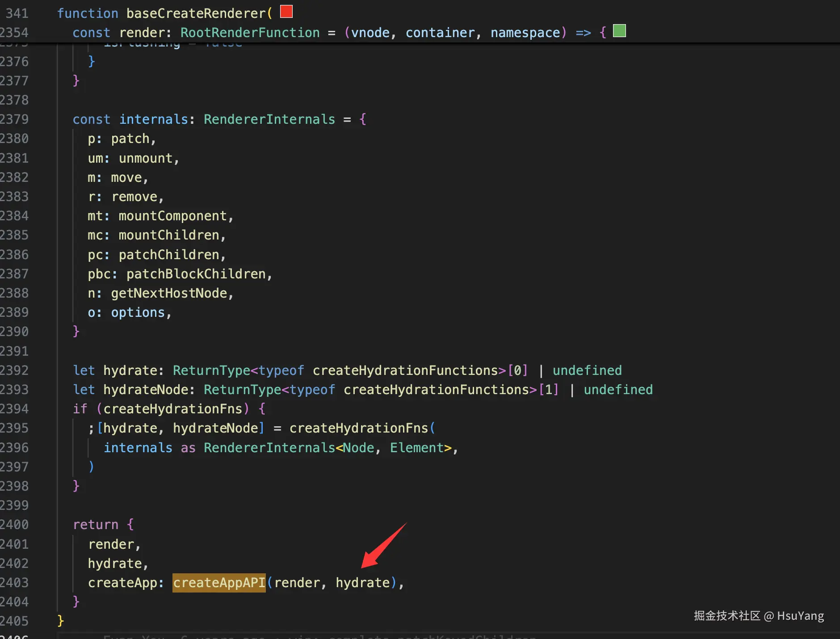Click hydrate on line 2402
Image resolution: width=840 pixels, height=639 pixels.
pos(115,563)
